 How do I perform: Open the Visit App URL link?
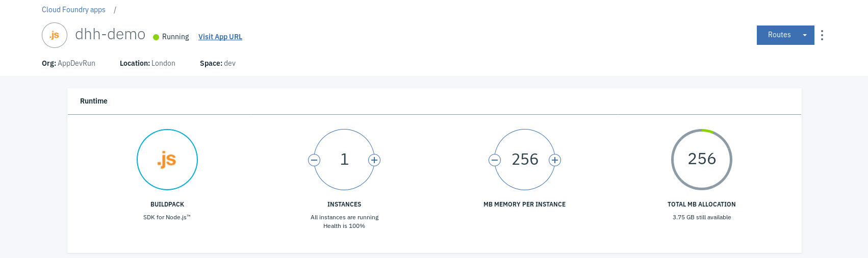(220, 37)
